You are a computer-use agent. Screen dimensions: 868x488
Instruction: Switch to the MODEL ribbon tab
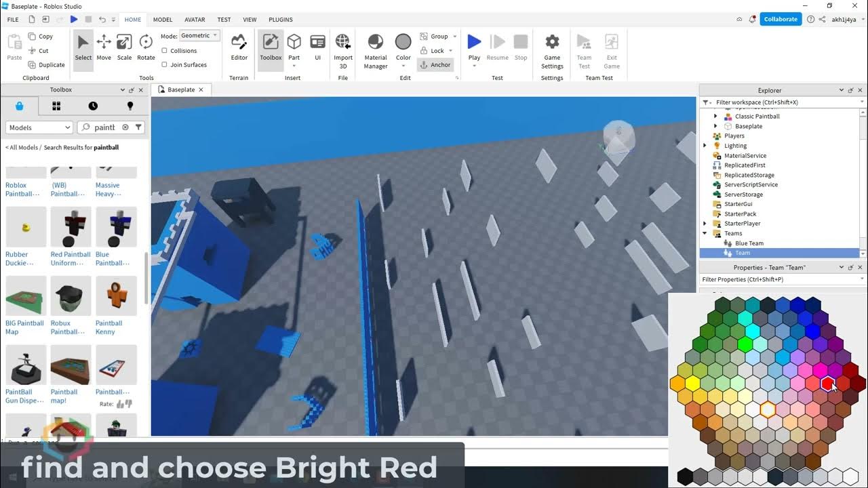pyautogui.click(x=163, y=20)
